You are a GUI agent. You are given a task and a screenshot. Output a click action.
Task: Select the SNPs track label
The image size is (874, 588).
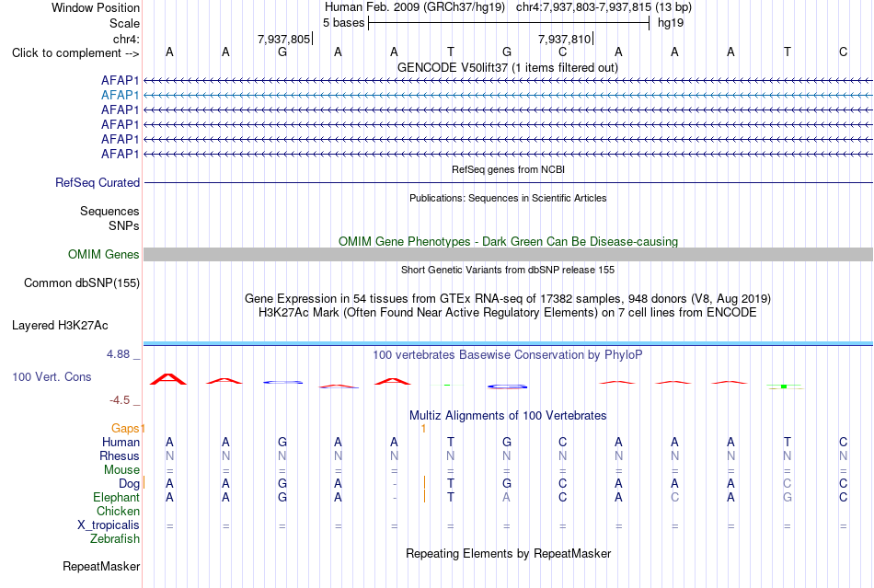click(x=124, y=225)
